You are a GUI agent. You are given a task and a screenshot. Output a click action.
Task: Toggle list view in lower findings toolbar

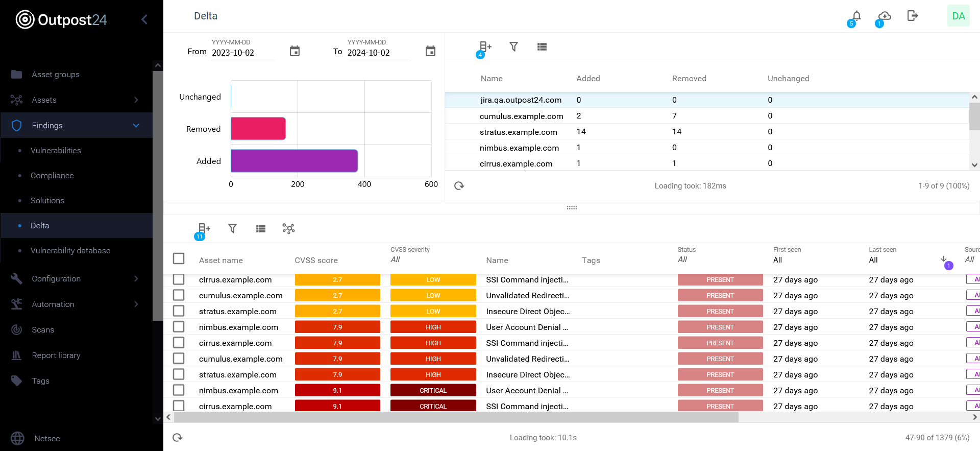coord(261,228)
